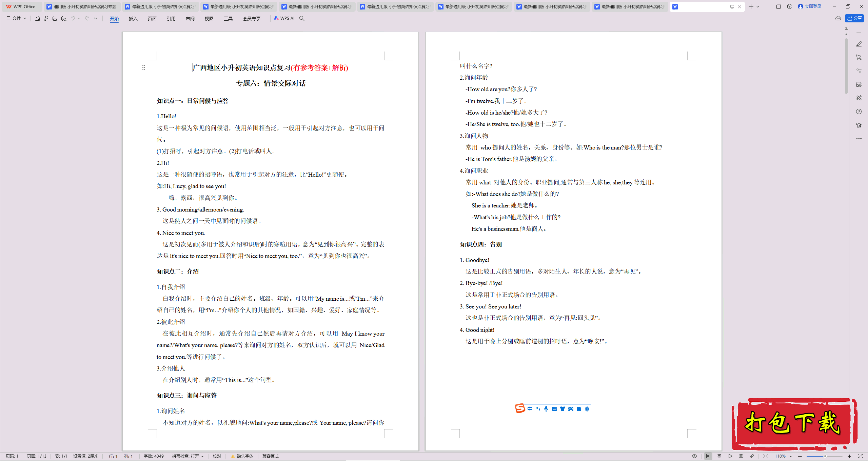This screenshot has width=868, height=461.
Task: Click the 兼容模式 compatibility mode label
Action: (270, 456)
